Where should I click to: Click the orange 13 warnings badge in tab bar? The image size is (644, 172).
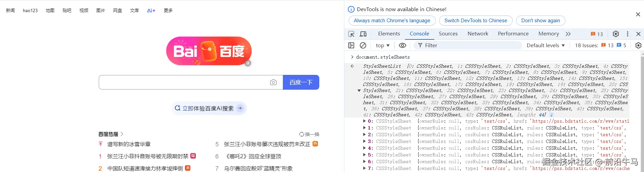click(597, 34)
